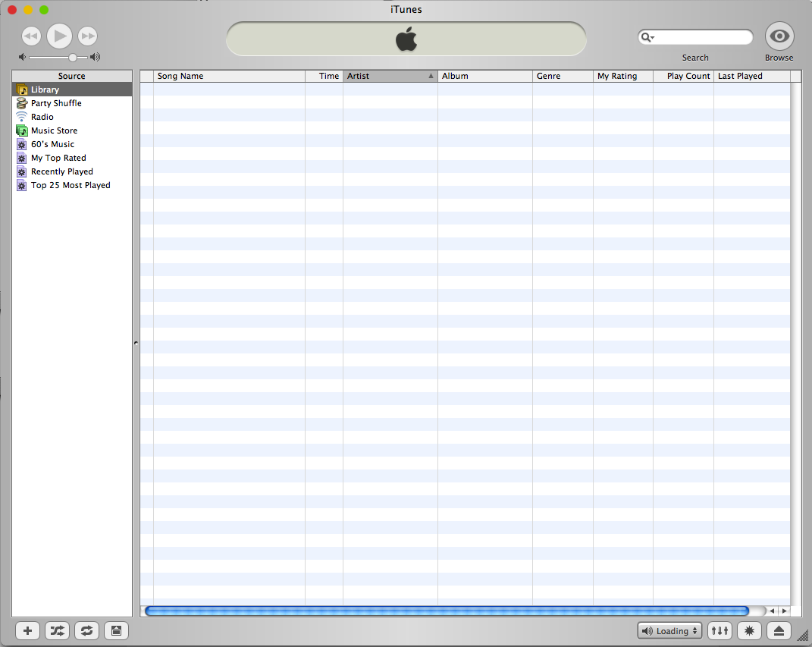The image size is (812, 647).
Task: Sort by Song Name column header
Action: [x=229, y=76]
